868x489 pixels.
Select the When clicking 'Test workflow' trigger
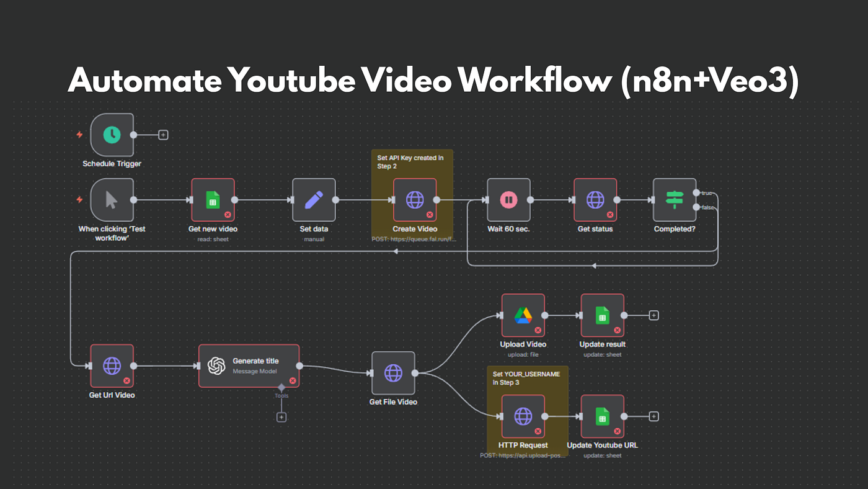112,200
